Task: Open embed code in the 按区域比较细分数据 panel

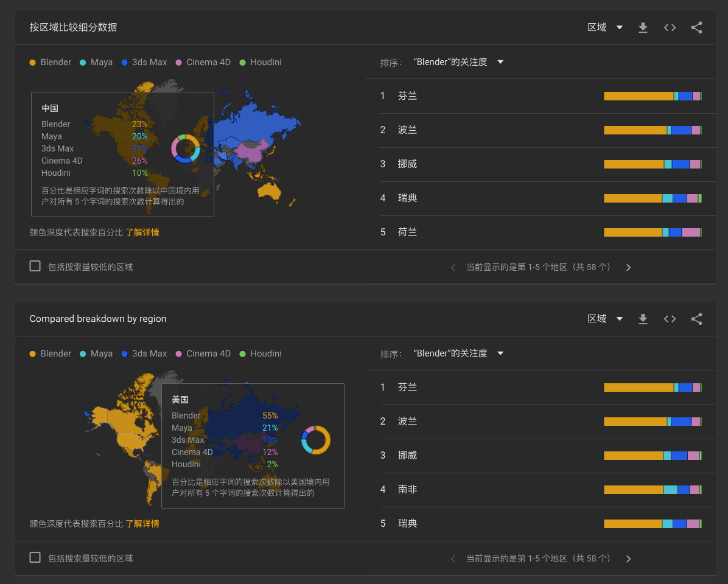Action: pos(670,27)
